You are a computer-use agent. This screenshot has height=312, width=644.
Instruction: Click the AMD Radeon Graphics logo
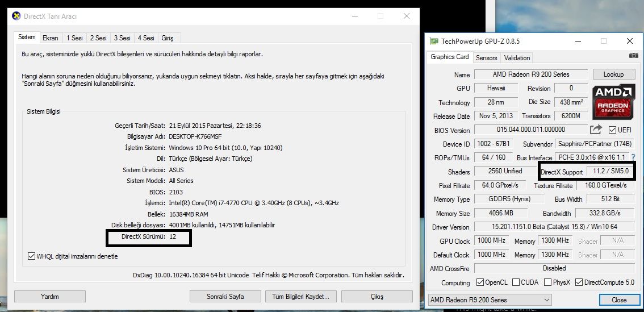[x=613, y=101]
